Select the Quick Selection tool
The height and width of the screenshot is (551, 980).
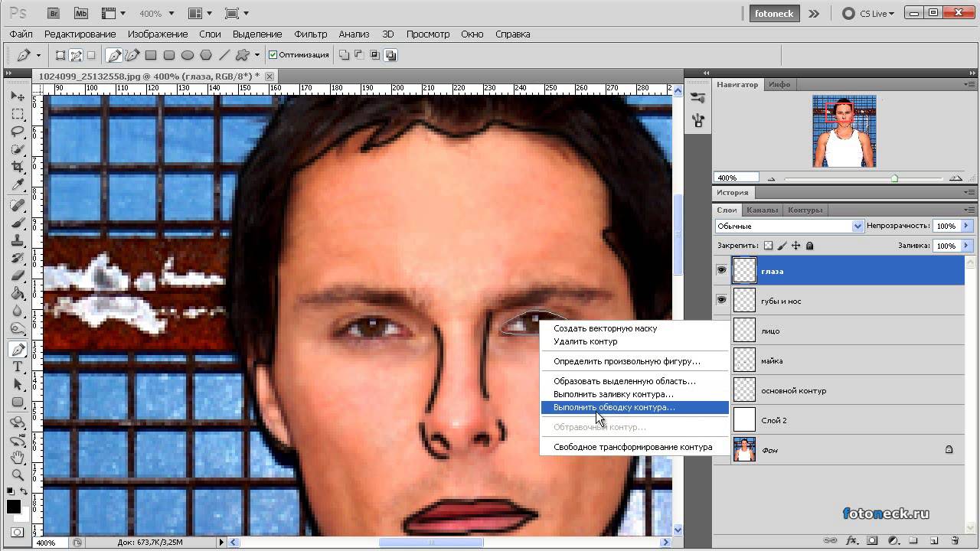tap(17, 149)
